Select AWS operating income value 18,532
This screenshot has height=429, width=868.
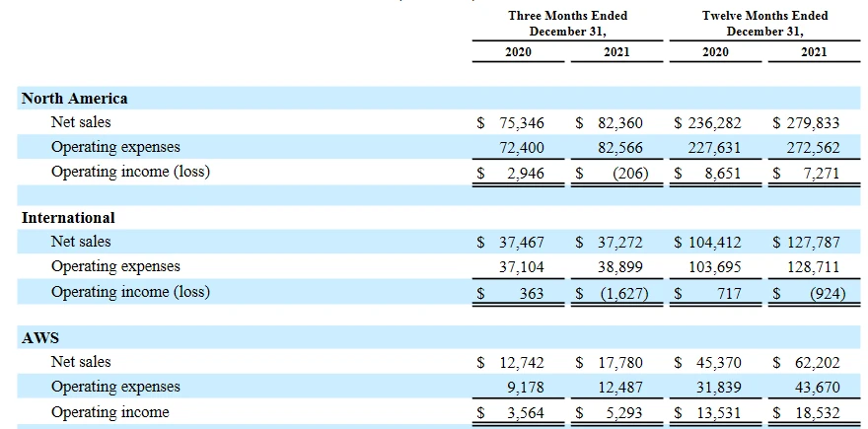(815, 412)
